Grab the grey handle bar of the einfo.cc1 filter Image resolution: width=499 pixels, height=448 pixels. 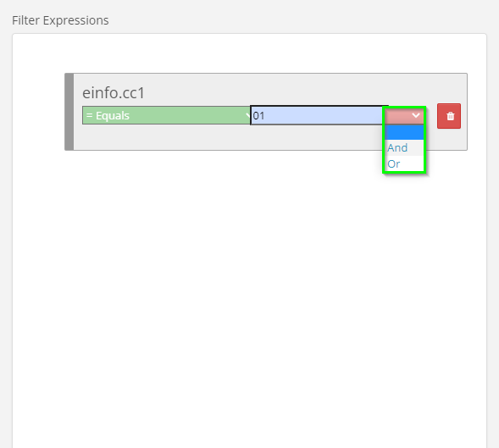pyautogui.click(x=69, y=112)
